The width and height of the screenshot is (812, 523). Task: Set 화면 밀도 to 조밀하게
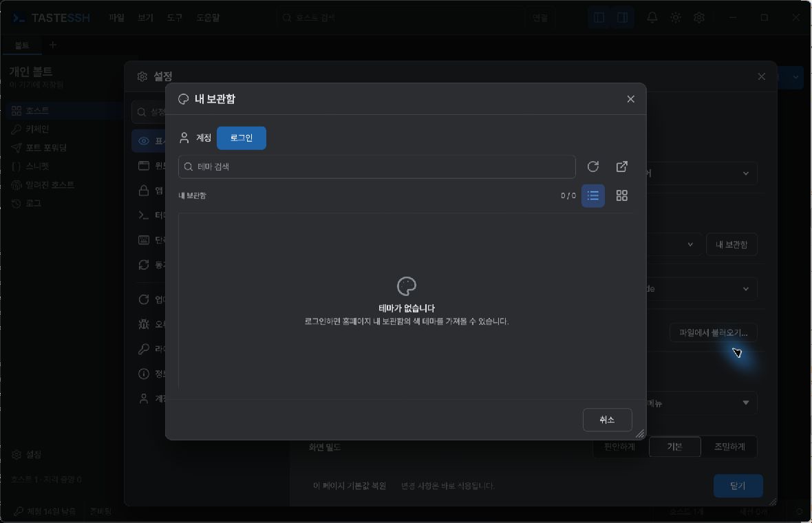coord(729,447)
